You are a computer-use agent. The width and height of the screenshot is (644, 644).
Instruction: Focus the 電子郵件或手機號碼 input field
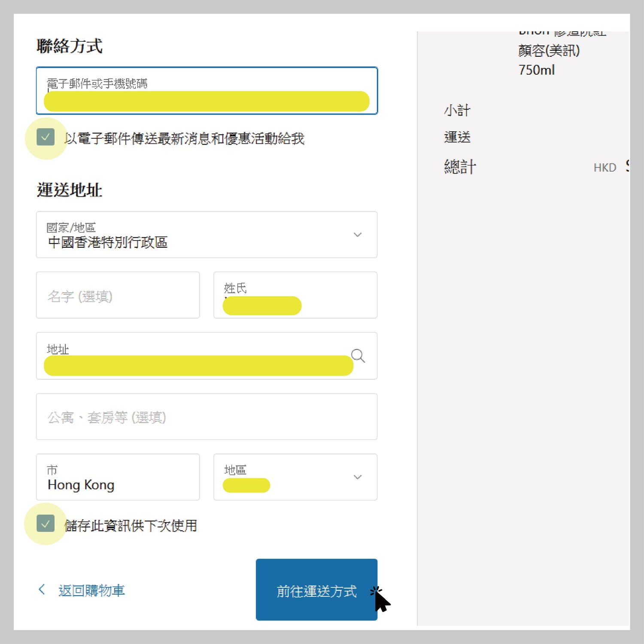coord(206,91)
